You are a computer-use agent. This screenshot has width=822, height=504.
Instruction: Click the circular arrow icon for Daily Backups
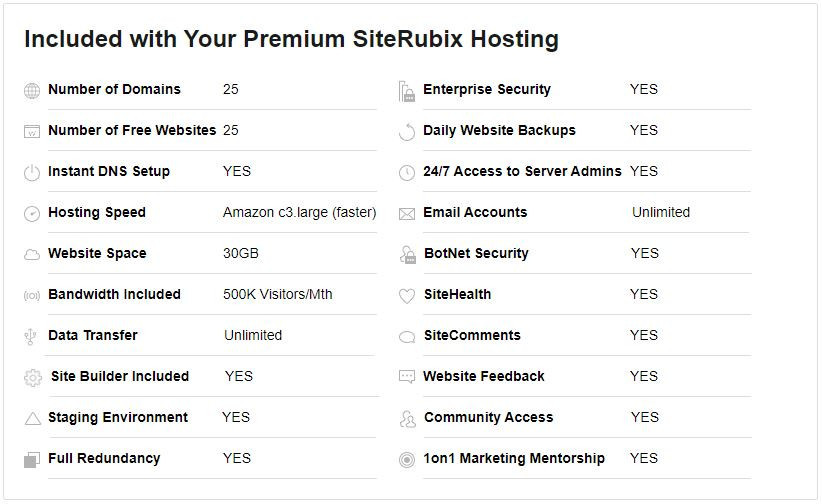pos(406,132)
